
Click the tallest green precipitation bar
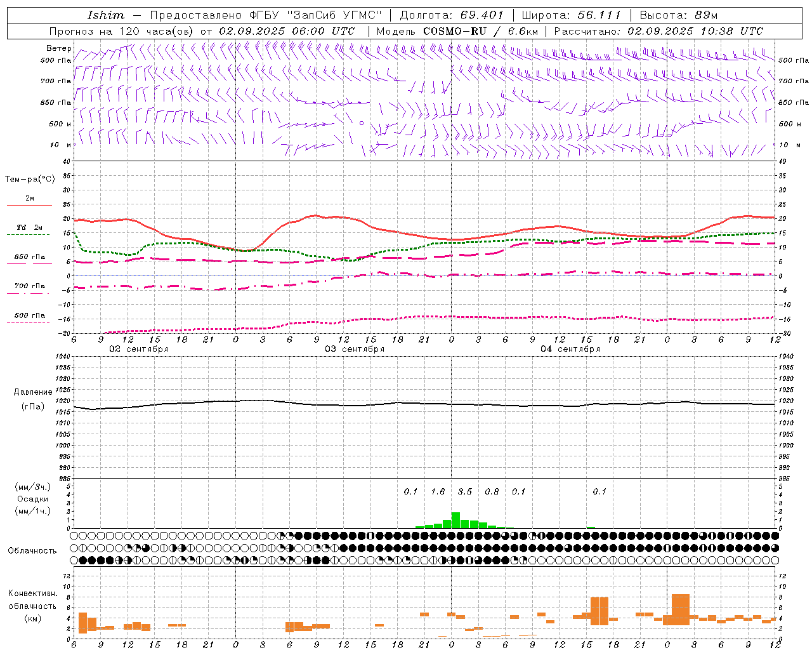click(x=455, y=520)
